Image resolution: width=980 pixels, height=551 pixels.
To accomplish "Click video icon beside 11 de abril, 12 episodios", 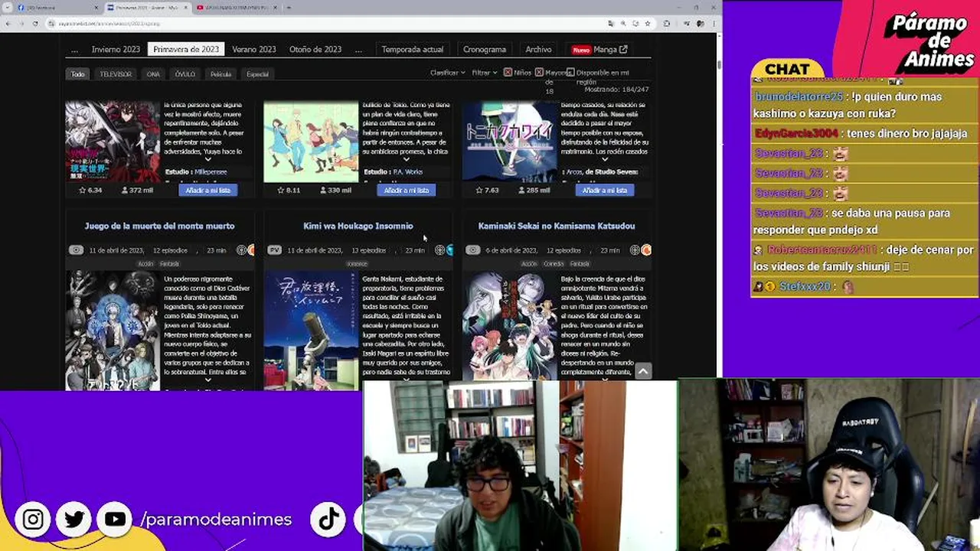I will 76,250.
